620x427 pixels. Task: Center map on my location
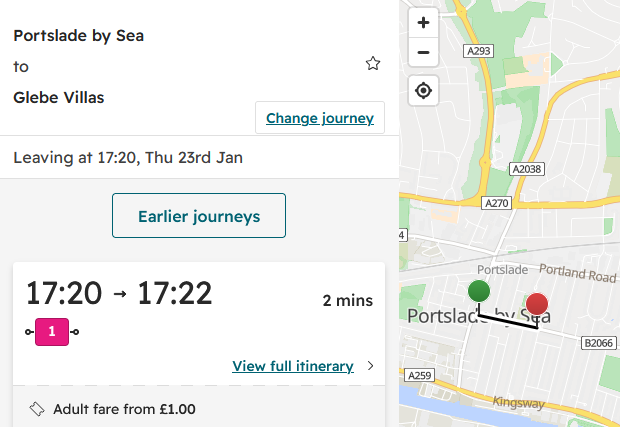[x=423, y=91]
